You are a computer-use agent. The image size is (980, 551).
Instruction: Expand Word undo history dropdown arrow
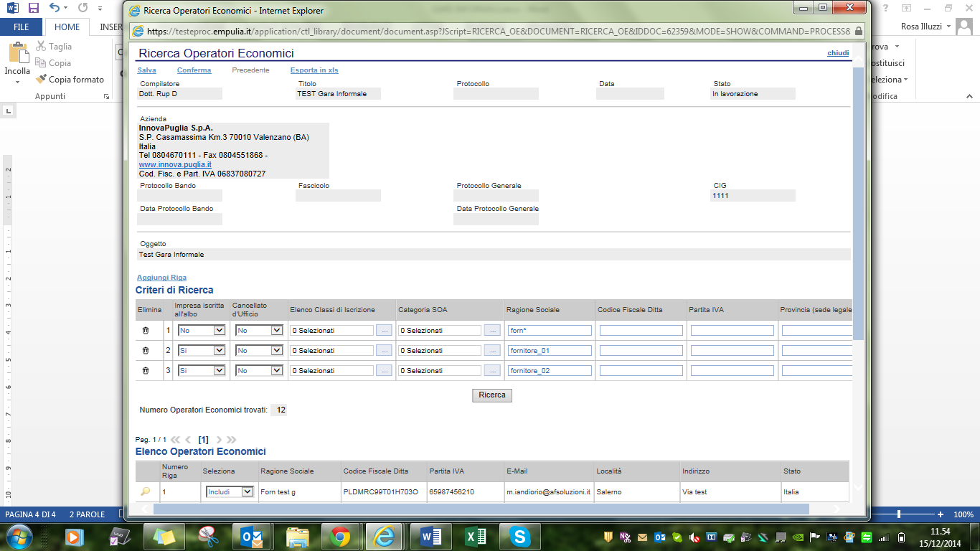[x=67, y=8]
